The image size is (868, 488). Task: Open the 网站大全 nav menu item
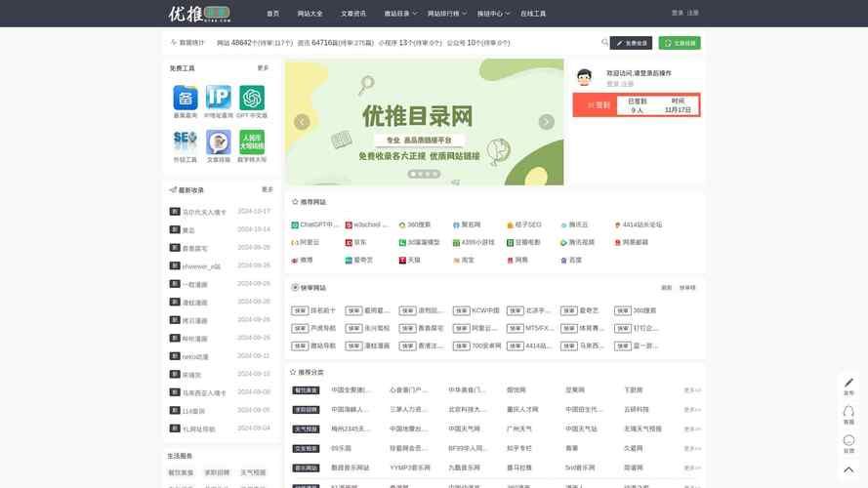[310, 14]
